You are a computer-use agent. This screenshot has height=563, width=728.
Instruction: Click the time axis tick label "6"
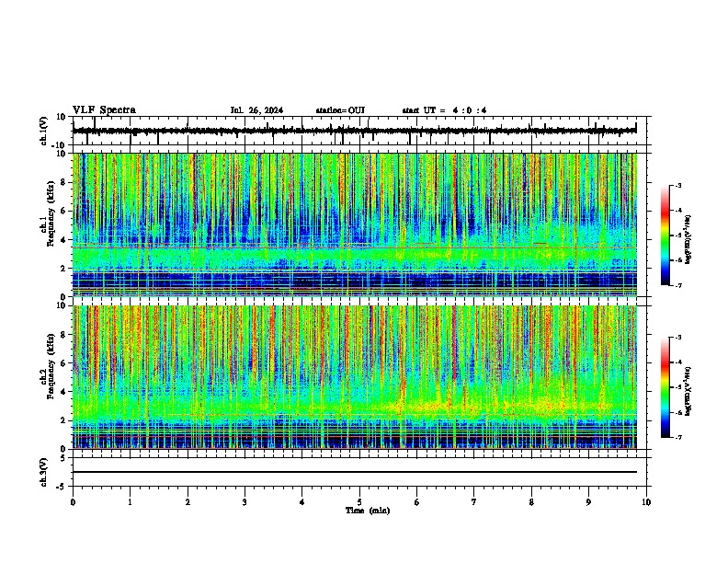click(417, 502)
